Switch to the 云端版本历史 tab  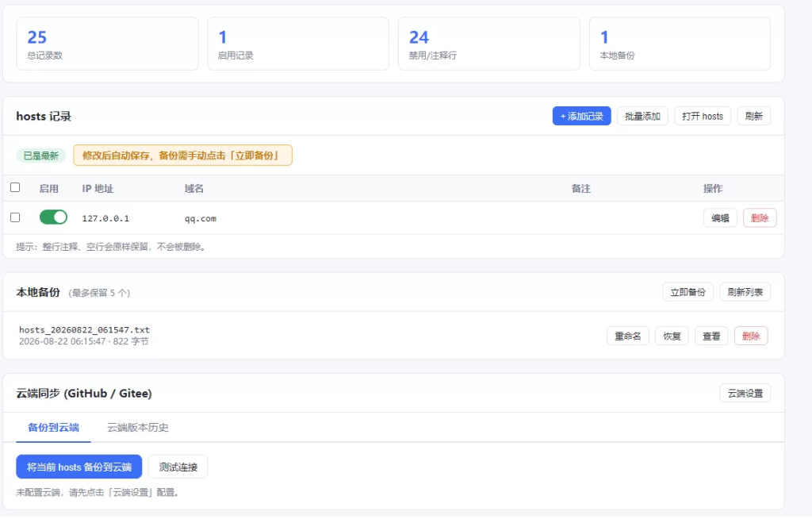pyautogui.click(x=138, y=428)
